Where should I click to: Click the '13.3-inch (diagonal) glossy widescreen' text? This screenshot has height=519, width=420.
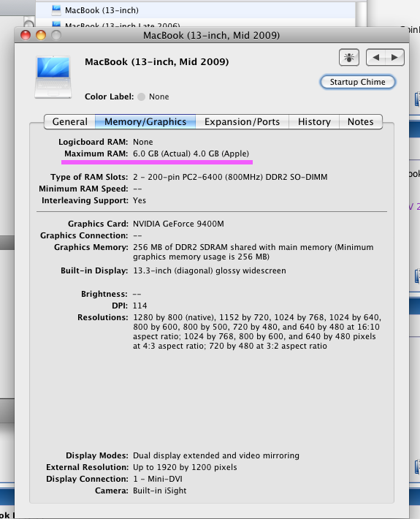(x=210, y=270)
